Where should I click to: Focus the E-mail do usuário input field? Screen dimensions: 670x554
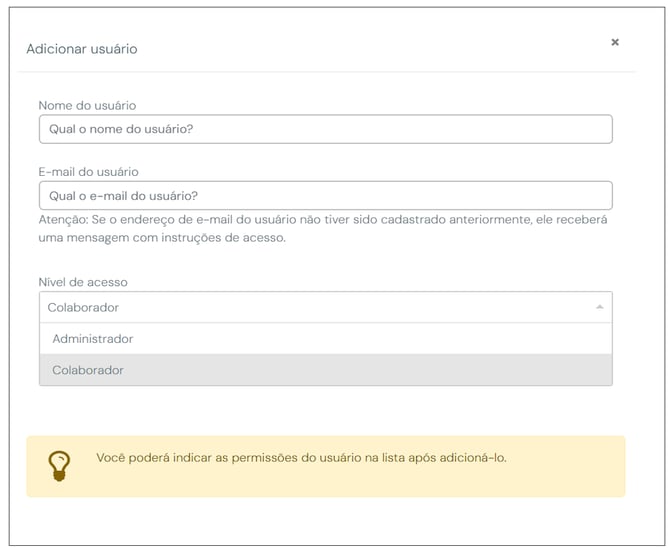tap(326, 196)
